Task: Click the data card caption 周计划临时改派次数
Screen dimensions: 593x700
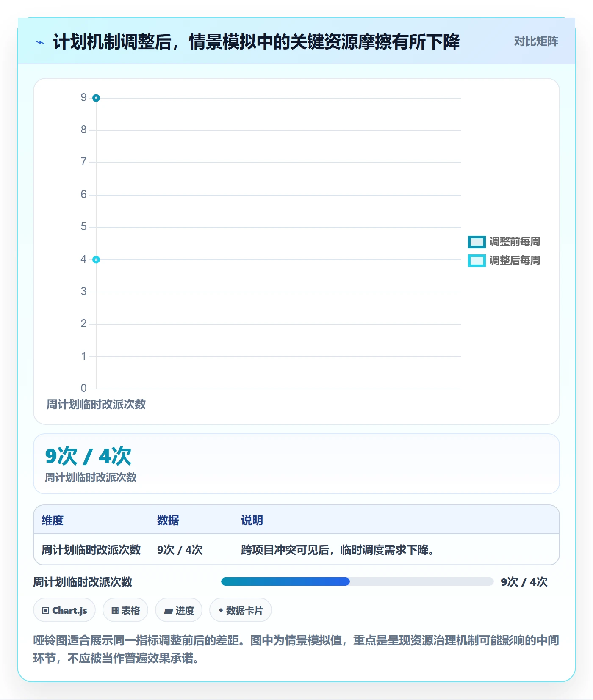Action: tap(91, 477)
